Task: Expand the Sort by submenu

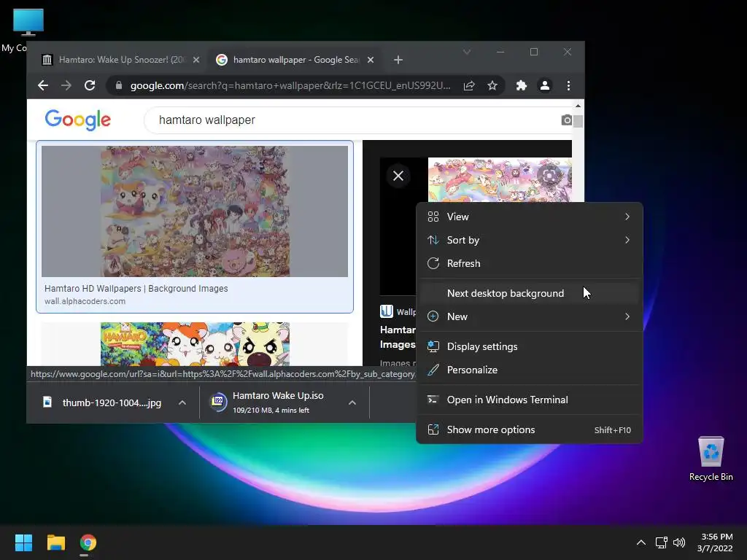Action: [530, 240]
